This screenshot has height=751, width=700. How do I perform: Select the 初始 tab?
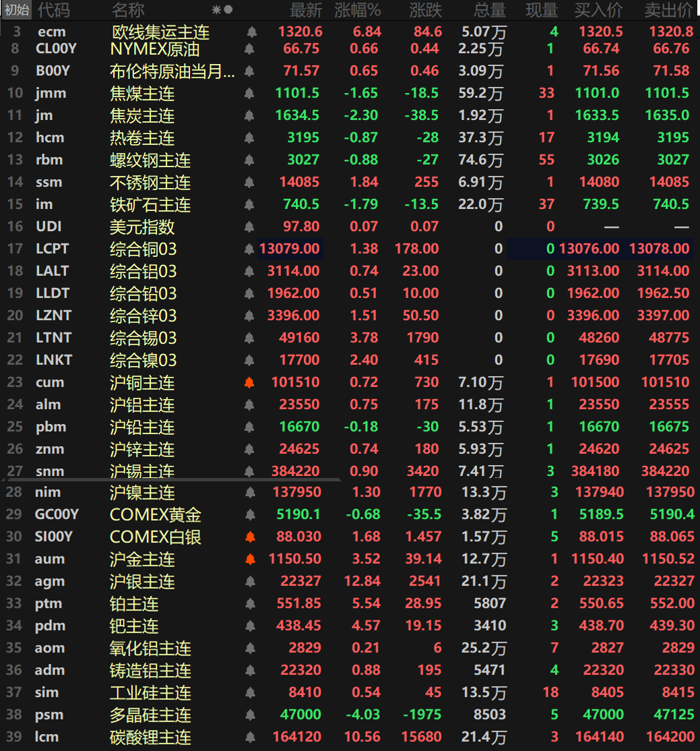16,9
